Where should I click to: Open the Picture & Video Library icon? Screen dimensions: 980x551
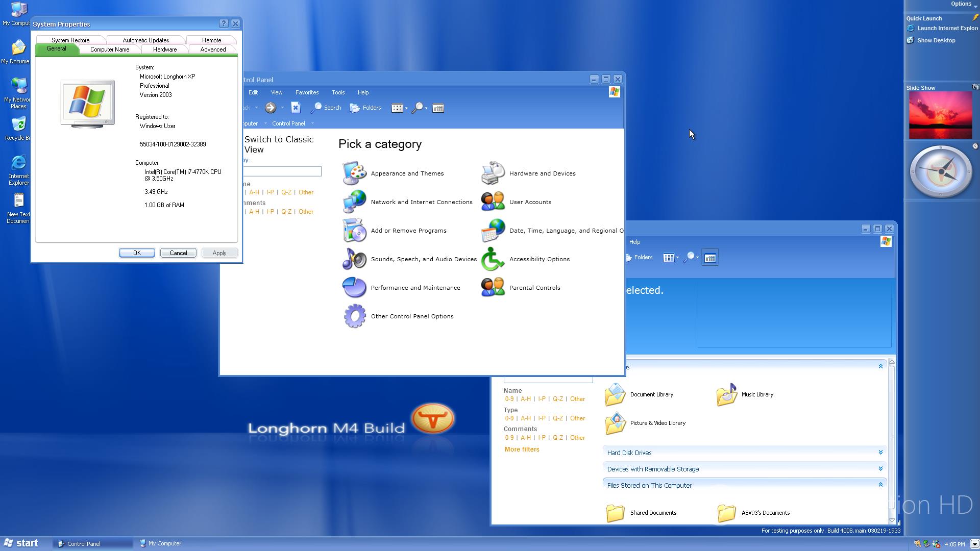click(x=615, y=423)
